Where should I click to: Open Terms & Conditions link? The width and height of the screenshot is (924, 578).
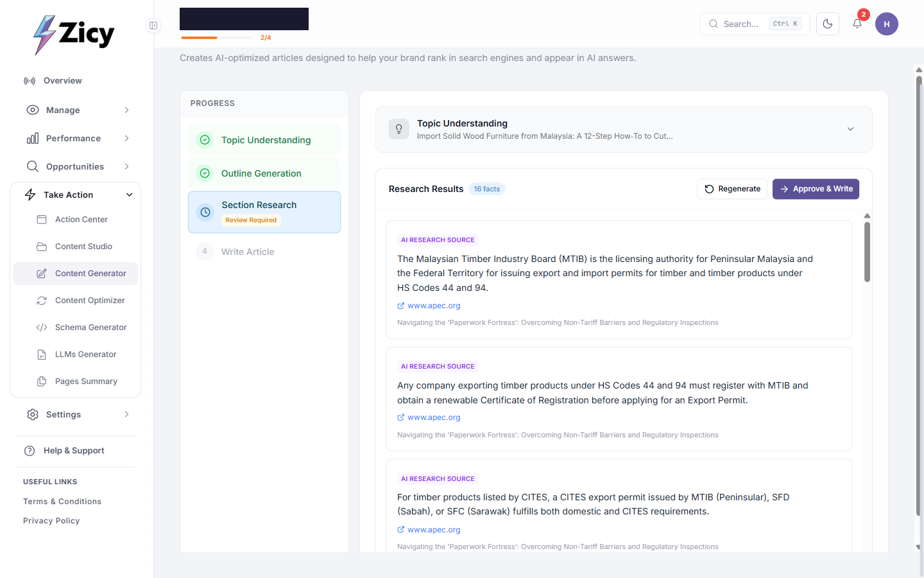[62, 502]
